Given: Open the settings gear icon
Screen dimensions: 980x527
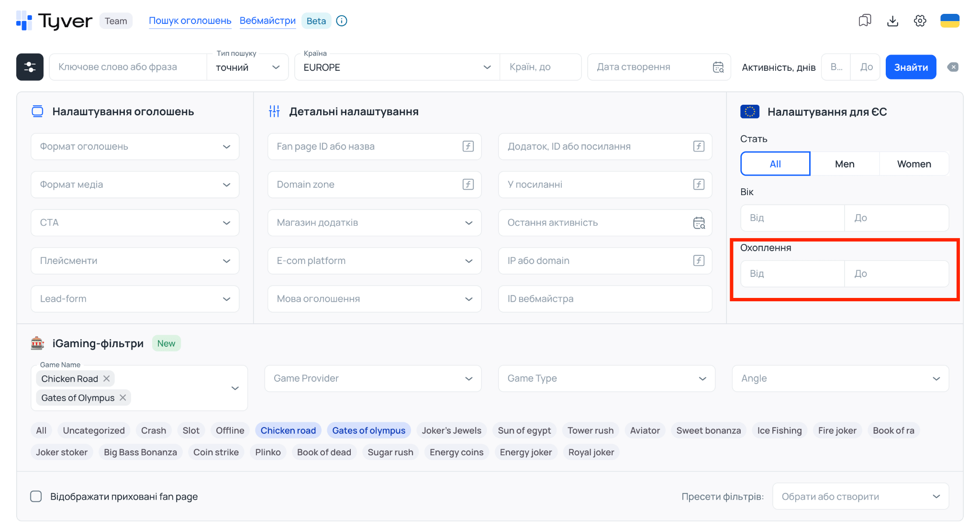Looking at the screenshot, I should [920, 21].
